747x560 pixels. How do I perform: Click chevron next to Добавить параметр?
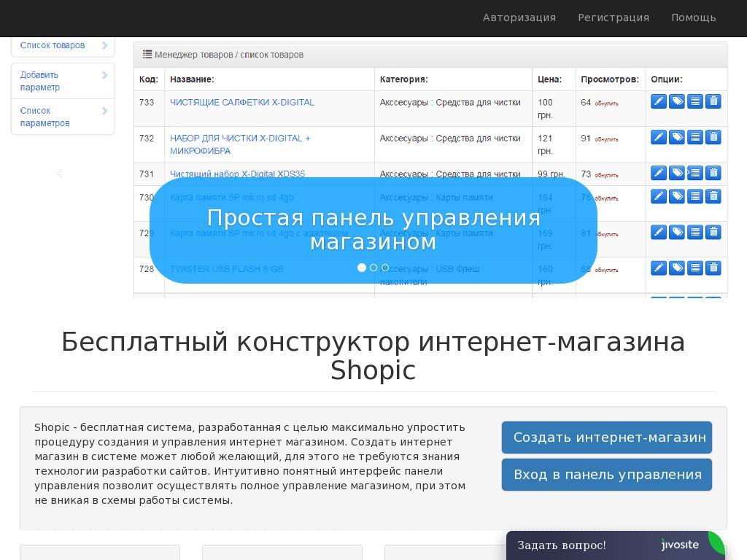pyautogui.click(x=104, y=75)
